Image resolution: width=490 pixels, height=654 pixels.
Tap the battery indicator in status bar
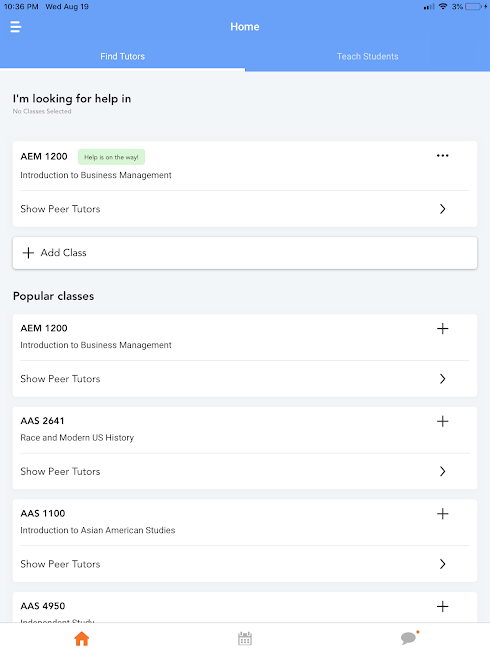pos(475,7)
